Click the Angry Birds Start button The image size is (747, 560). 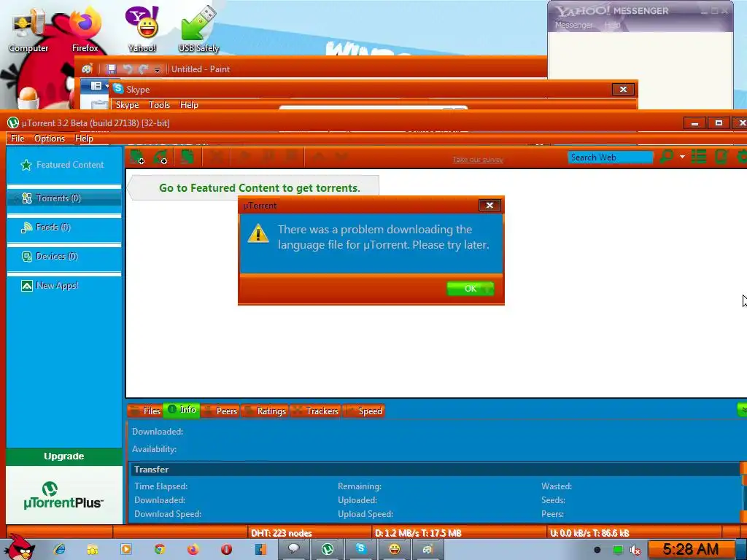tap(20, 548)
